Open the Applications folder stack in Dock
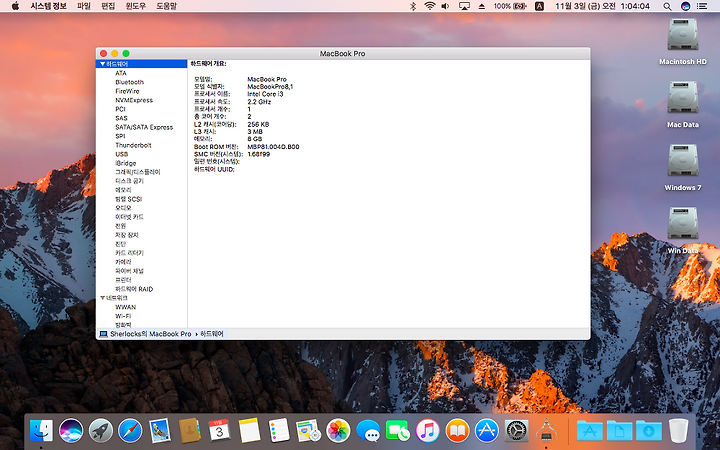Viewport: 720px width, 450px height. (x=590, y=431)
